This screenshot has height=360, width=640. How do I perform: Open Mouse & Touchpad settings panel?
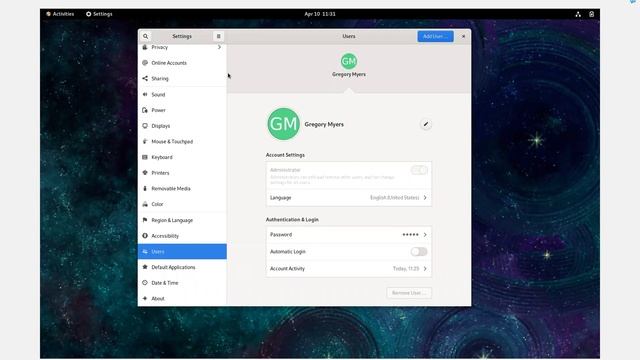coord(182,141)
